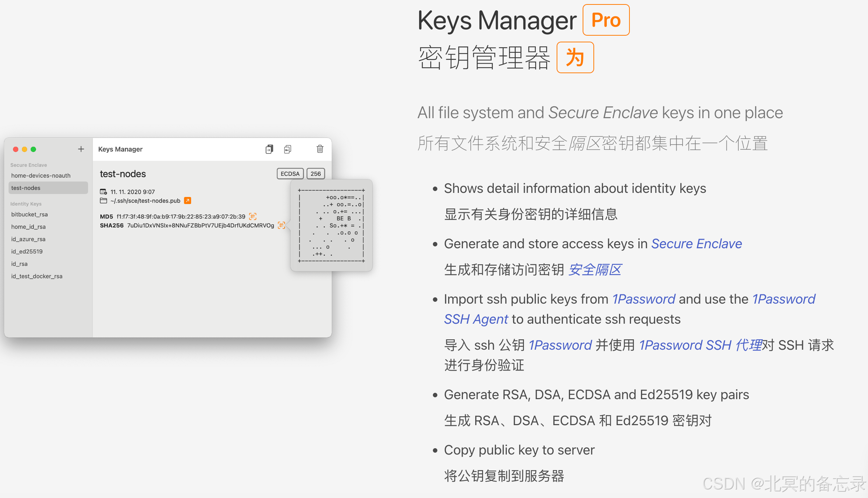Click the copy key to server icon
Viewport: 868px width, 498px height.
269,149
